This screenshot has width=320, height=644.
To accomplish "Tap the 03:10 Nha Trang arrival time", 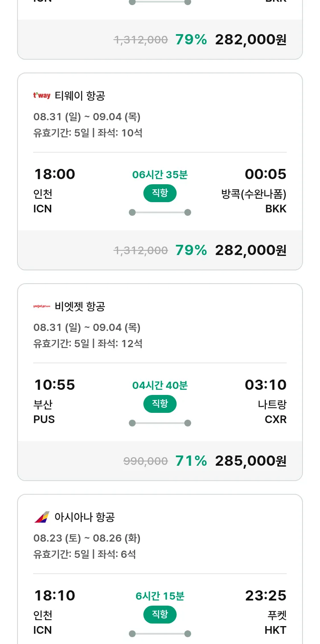I will pos(265,385).
